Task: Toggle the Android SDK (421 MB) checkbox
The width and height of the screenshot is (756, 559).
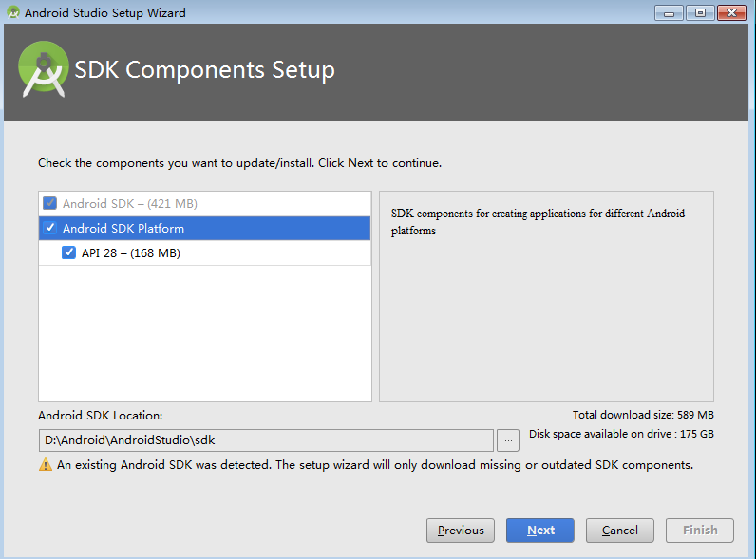Action: 49,203
